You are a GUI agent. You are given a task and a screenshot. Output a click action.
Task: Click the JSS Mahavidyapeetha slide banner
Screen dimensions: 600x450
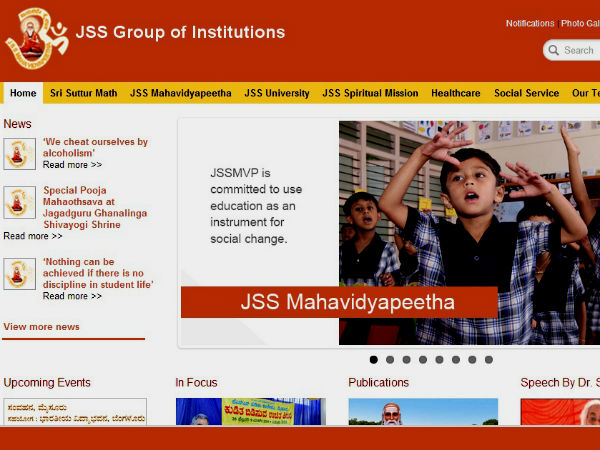[x=339, y=302]
